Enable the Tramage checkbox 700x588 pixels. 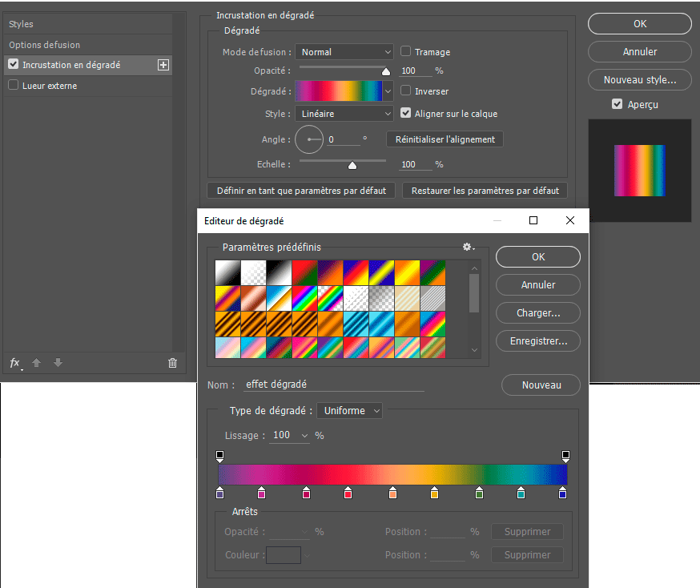pyautogui.click(x=406, y=52)
